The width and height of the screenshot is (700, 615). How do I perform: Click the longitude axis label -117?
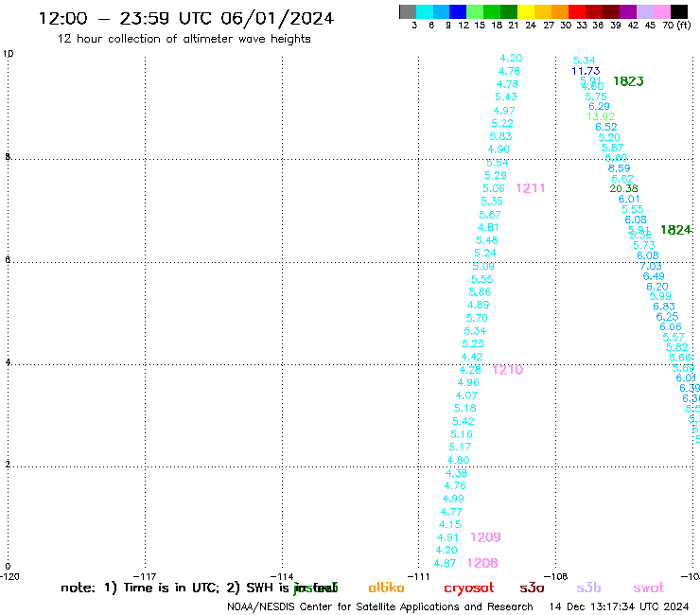[145, 577]
